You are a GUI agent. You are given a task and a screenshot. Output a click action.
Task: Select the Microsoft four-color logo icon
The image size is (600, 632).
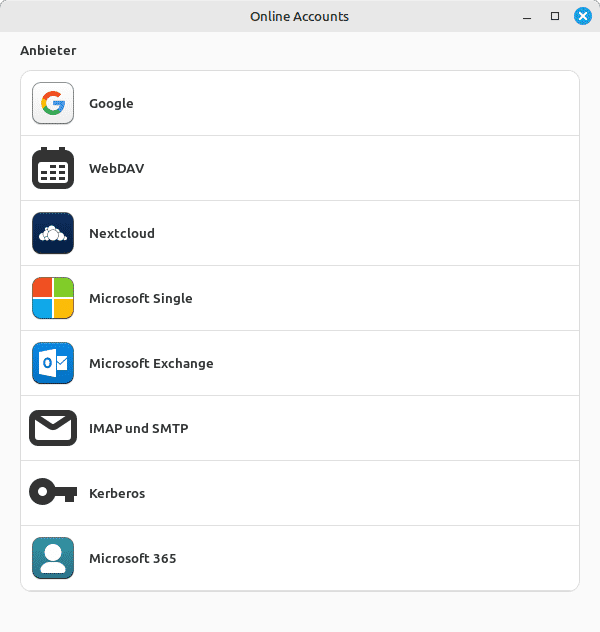53,298
